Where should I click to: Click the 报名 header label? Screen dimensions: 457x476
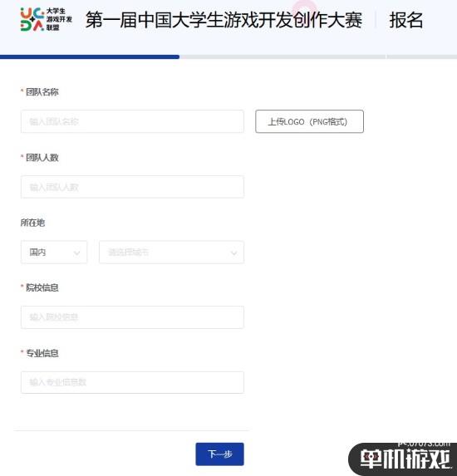point(406,20)
